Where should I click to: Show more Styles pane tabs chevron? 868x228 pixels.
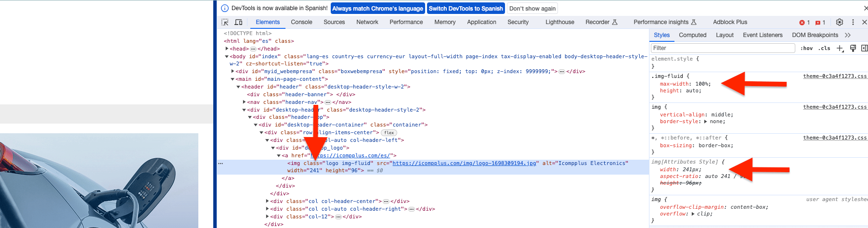tap(848, 35)
